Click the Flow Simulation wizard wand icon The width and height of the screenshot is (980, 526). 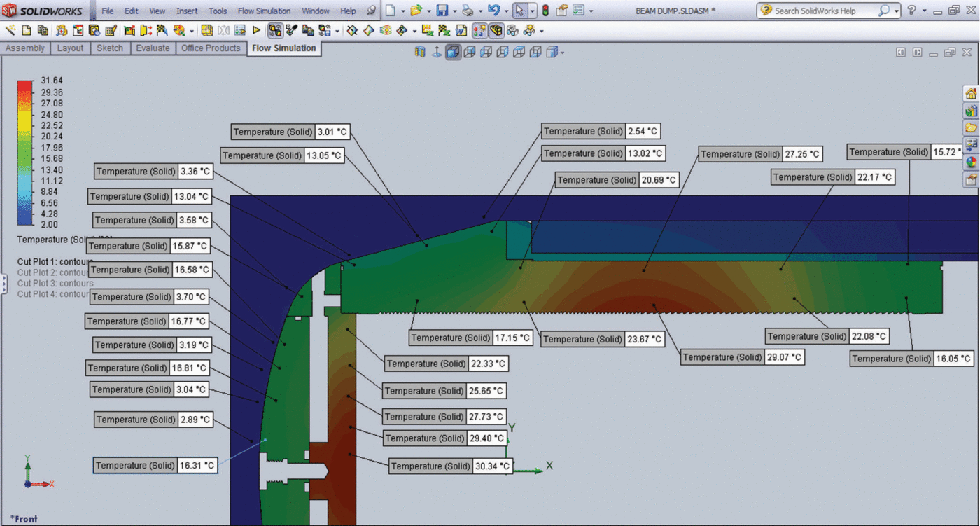[10, 30]
